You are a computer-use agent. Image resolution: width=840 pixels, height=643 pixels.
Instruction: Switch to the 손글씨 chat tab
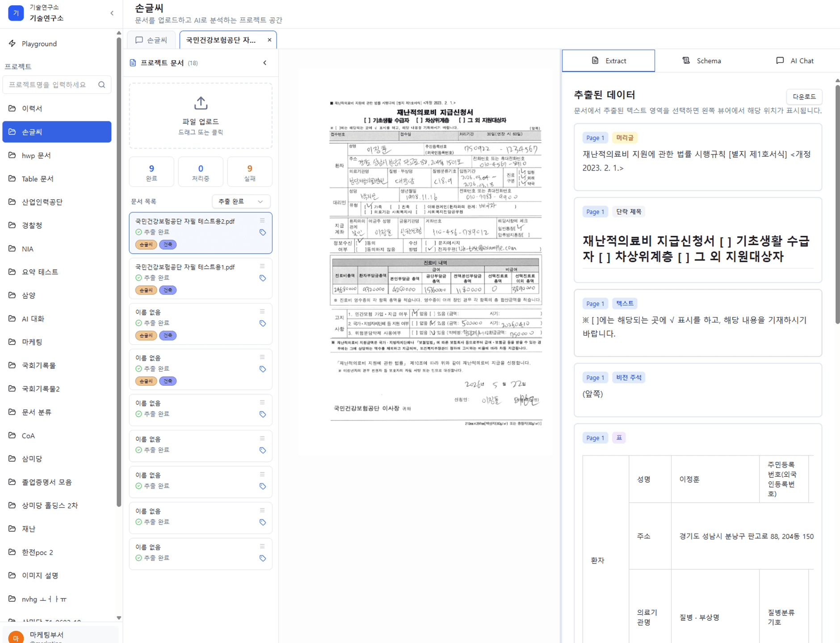coord(151,40)
